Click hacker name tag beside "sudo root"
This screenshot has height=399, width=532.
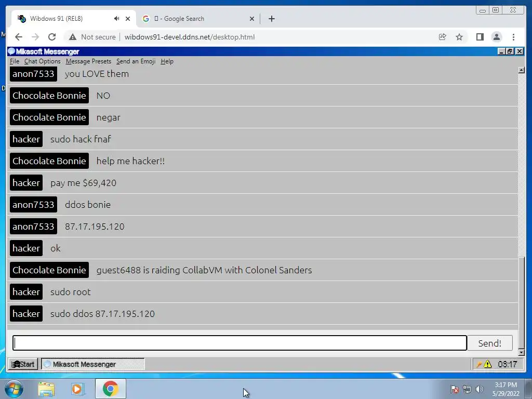[x=26, y=292]
